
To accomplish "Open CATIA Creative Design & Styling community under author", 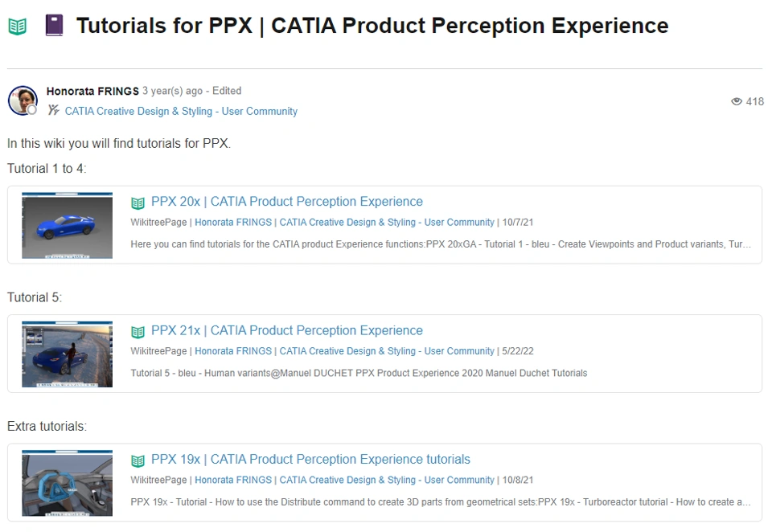I will (x=181, y=111).
